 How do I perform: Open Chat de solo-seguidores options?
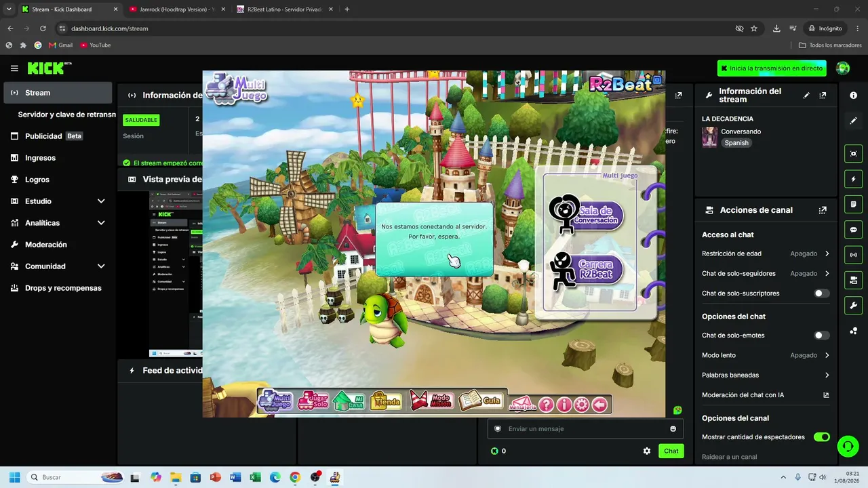coord(766,274)
